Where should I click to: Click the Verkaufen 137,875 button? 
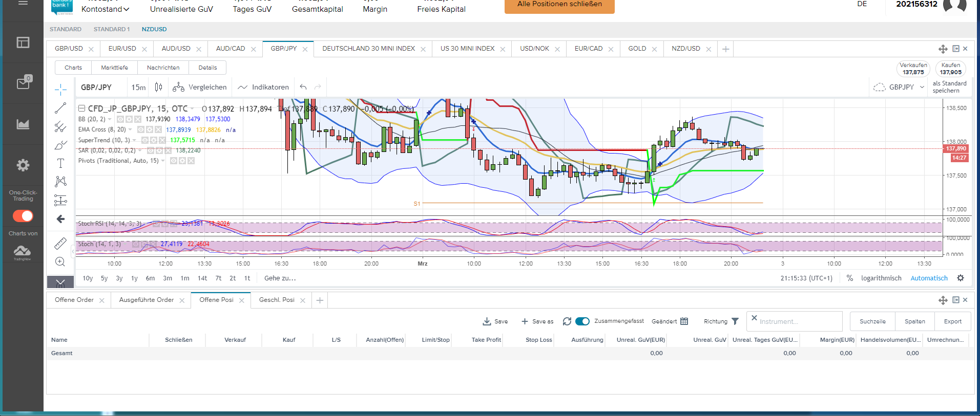(x=913, y=69)
